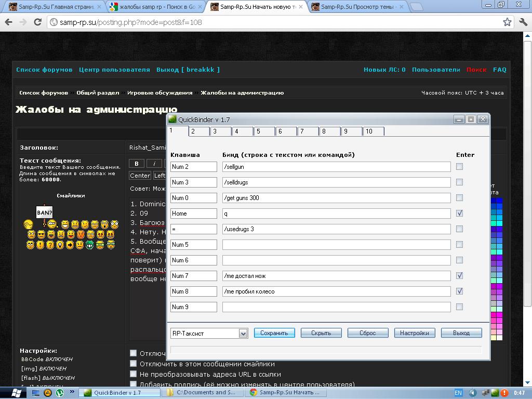This screenshot has height=399, width=532.
Task: Insert the facepalm smiley
Action: click(29, 224)
